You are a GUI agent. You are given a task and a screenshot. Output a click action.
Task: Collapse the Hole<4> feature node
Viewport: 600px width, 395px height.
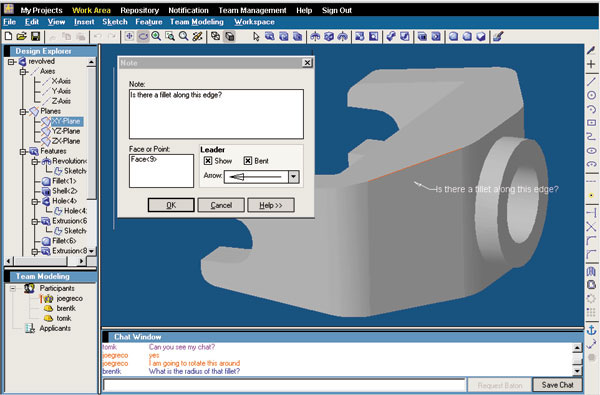coord(35,201)
